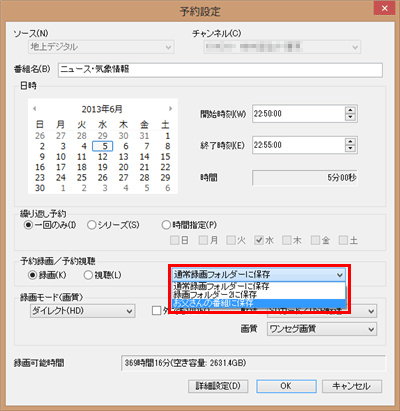Confirm with the OK button

pos(286,386)
